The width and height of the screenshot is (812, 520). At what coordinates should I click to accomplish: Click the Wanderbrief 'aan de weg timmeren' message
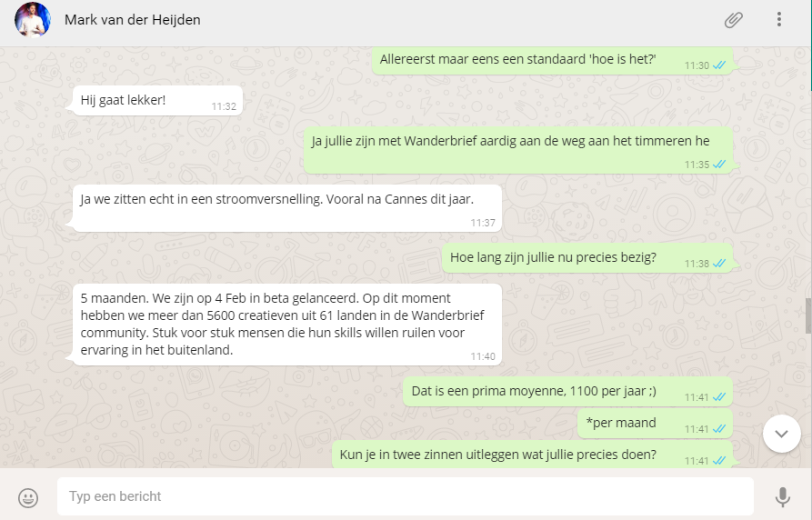[x=518, y=150]
